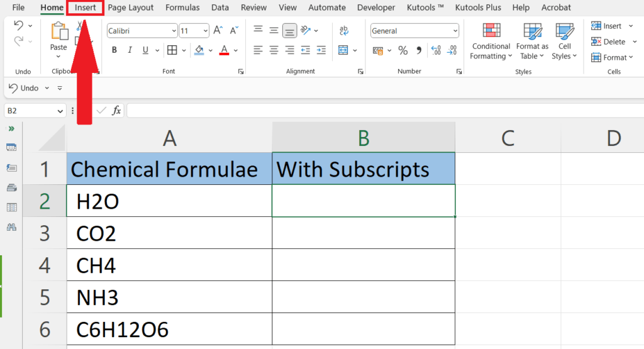Open the Data tab
Screen dimensions: 644x349
point(220,8)
